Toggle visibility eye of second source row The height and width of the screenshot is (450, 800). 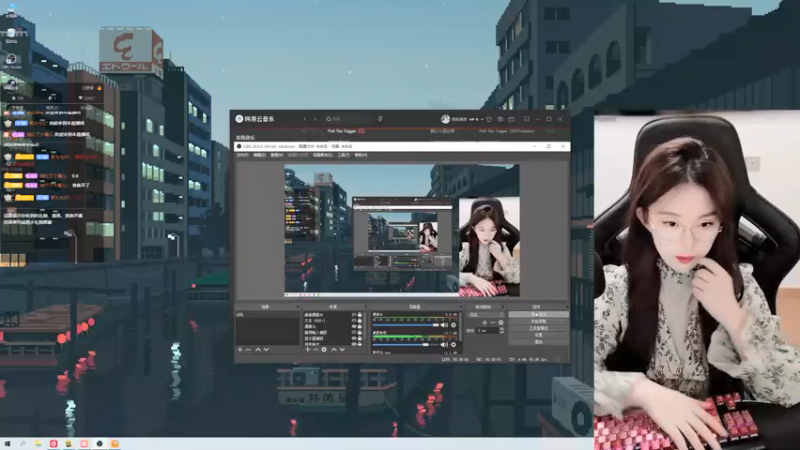point(354,320)
